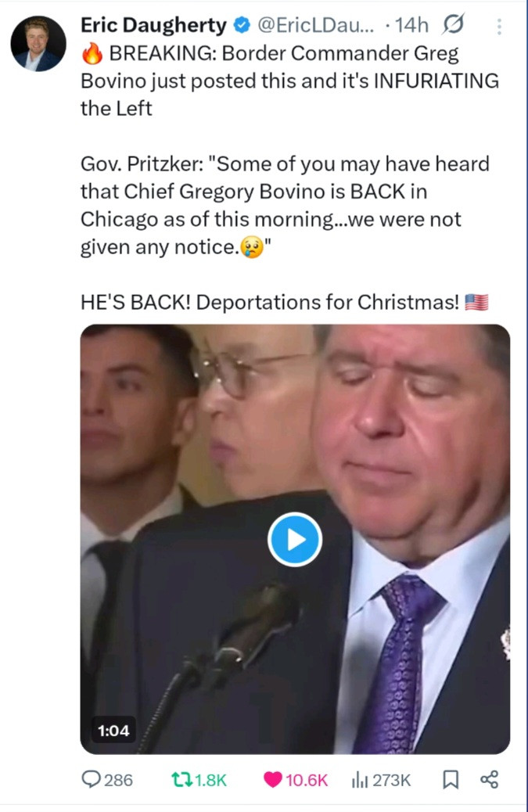Open the three-dot more options menu

pos(499,27)
